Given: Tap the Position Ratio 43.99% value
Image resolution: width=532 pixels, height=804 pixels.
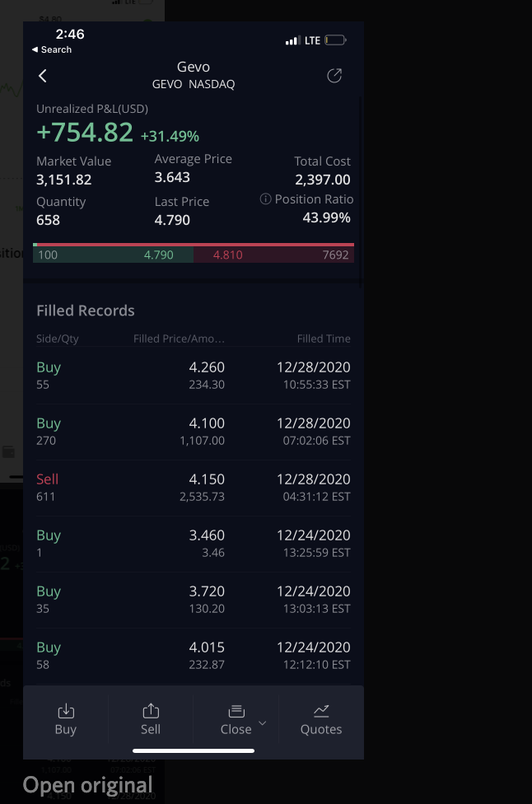Looking at the screenshot, I should 326,217.
